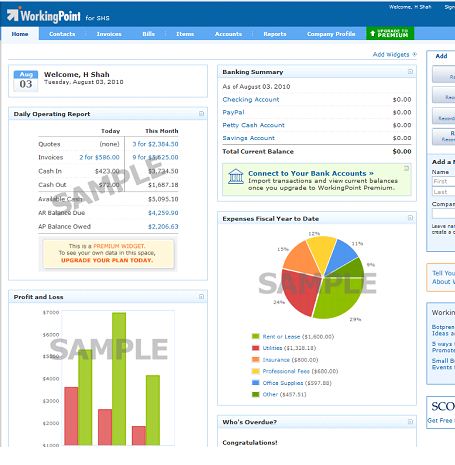Click Cash In this month $3,734.50

click(x=163, y=171)
